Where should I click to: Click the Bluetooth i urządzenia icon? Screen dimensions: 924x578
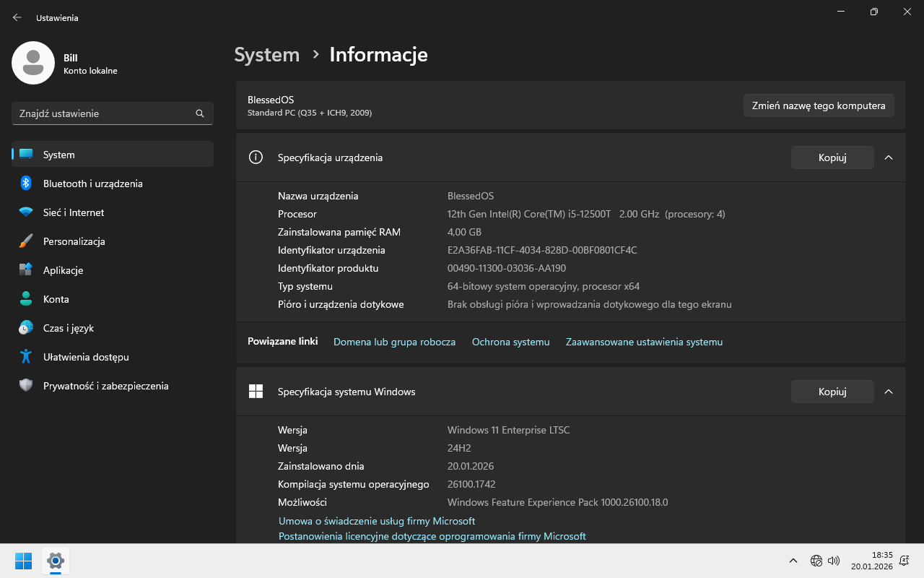coord(26,184)
